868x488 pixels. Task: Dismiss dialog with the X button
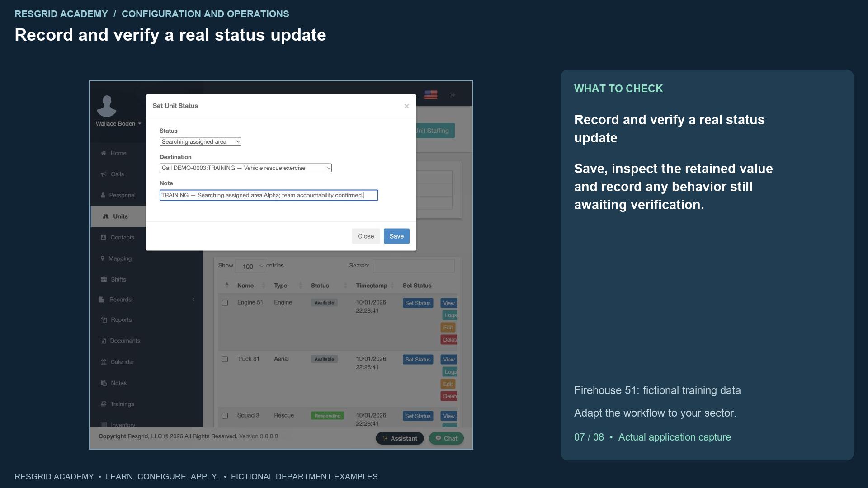[x=406, y=106]
